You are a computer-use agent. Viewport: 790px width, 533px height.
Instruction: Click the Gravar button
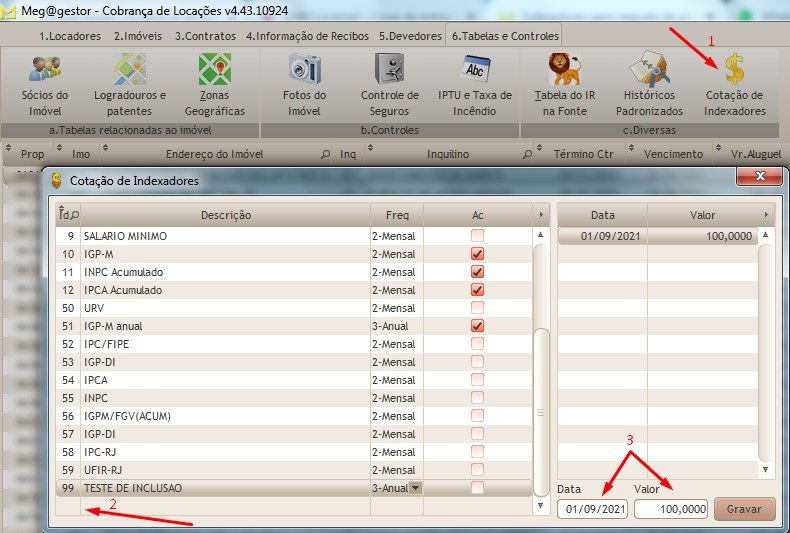point(744,509)
